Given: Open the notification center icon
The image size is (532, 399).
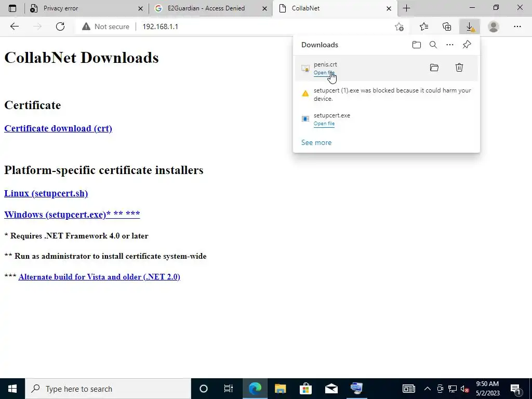Looking at the screenshot, I should [x=516, y=389].
